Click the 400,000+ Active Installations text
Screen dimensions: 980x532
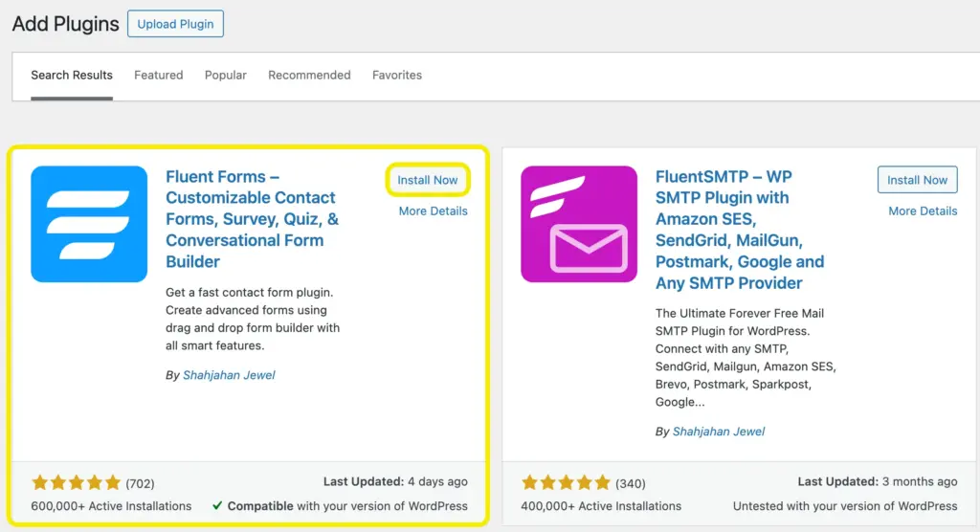601,506
